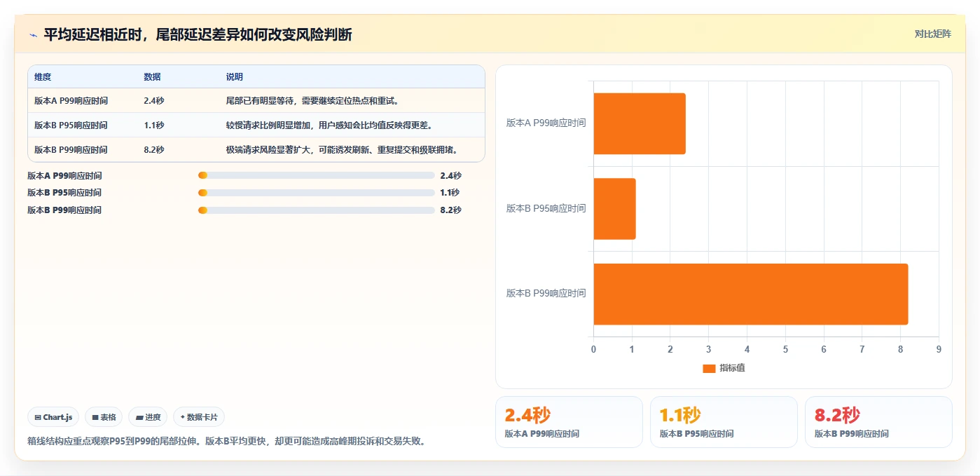Click the 版本B P95响应时间 progress bar

point(317,193)
